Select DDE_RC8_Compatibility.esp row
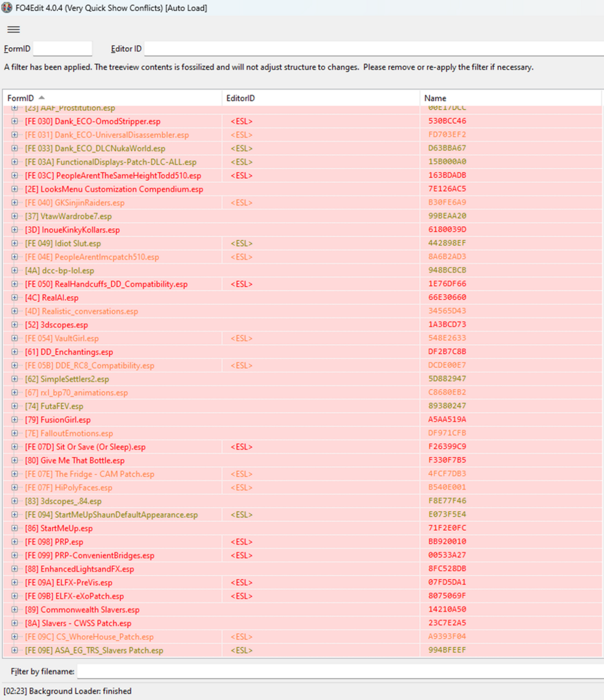 point(302,365)
